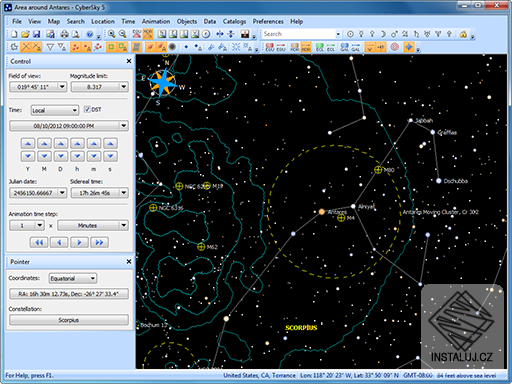Click into the Search text field
512x384 pixels.
[x=299, y=34]
